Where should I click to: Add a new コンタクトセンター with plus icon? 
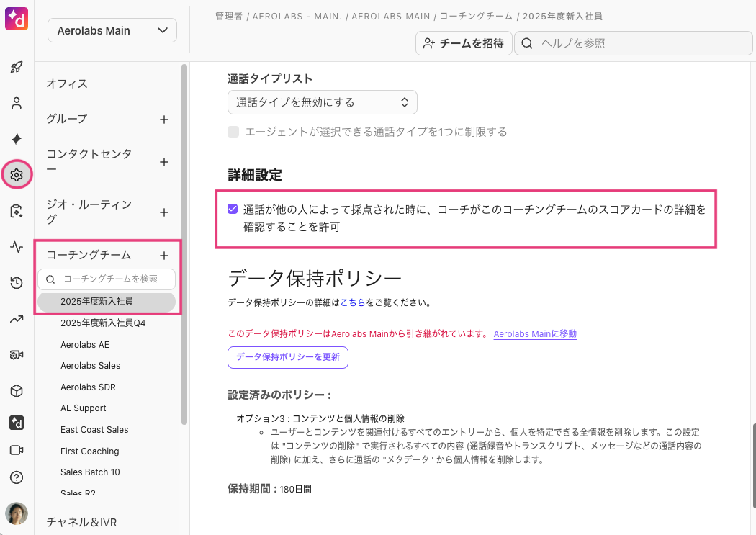click(164, 162)
